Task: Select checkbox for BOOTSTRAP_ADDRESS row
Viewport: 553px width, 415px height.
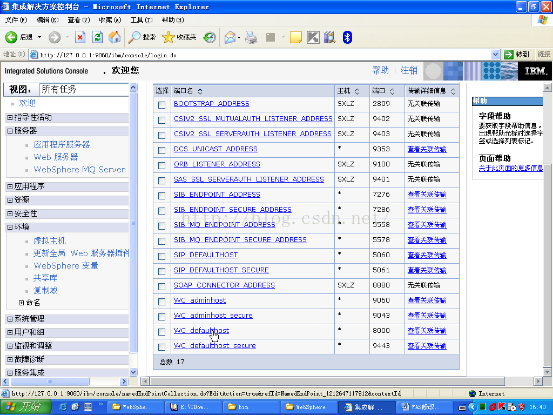Action: pyautogui.click(x=162, y=105)
